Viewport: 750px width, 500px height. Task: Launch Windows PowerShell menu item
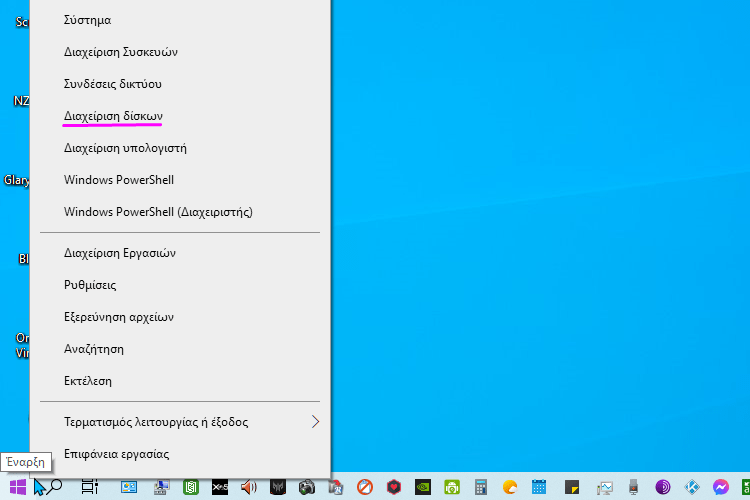[x=180, y=180]
